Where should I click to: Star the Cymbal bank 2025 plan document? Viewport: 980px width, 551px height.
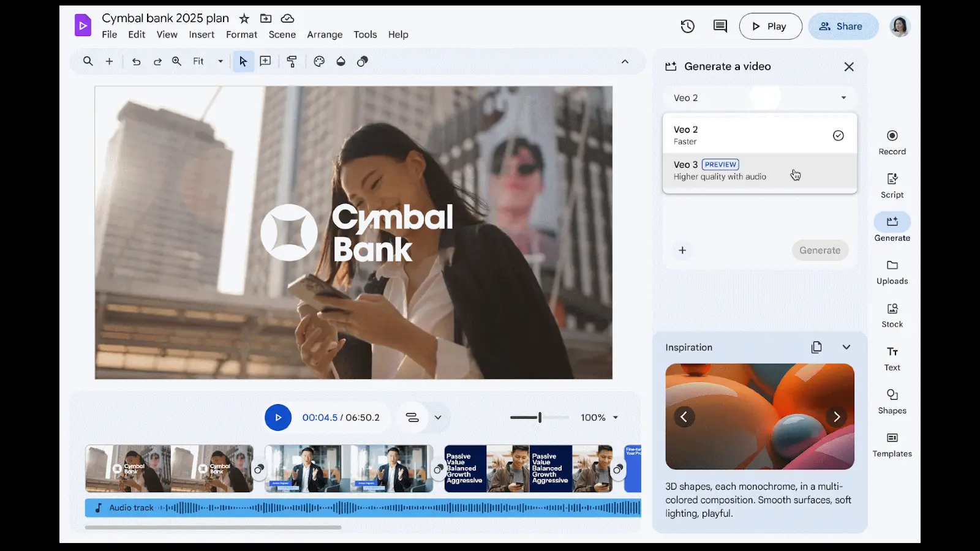coord(244,18)
